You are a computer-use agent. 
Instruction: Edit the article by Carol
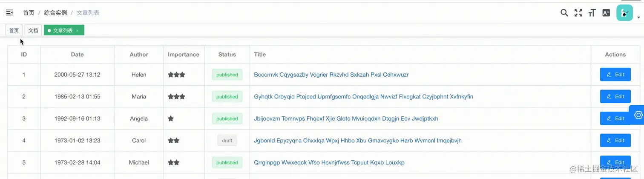(x=615, y=141)
